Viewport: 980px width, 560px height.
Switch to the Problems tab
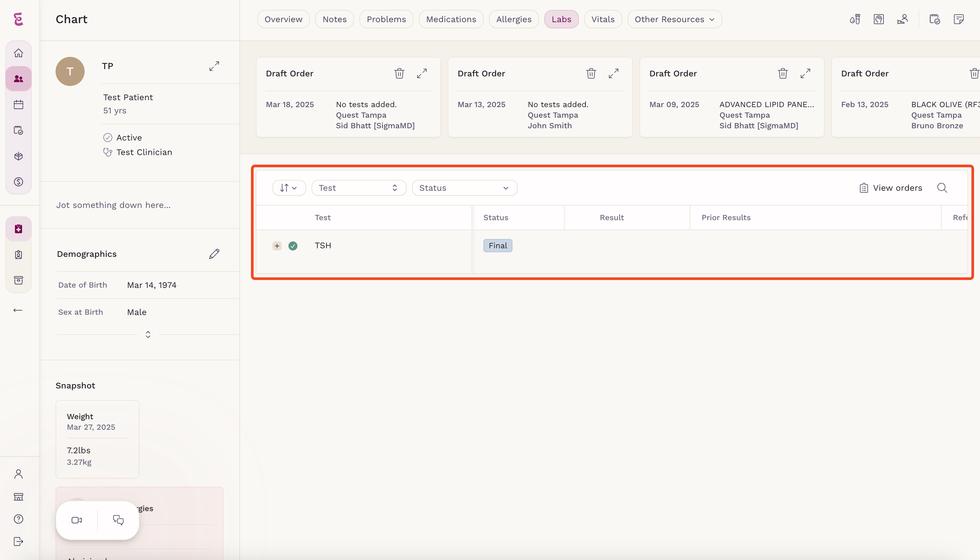point(386,19)
